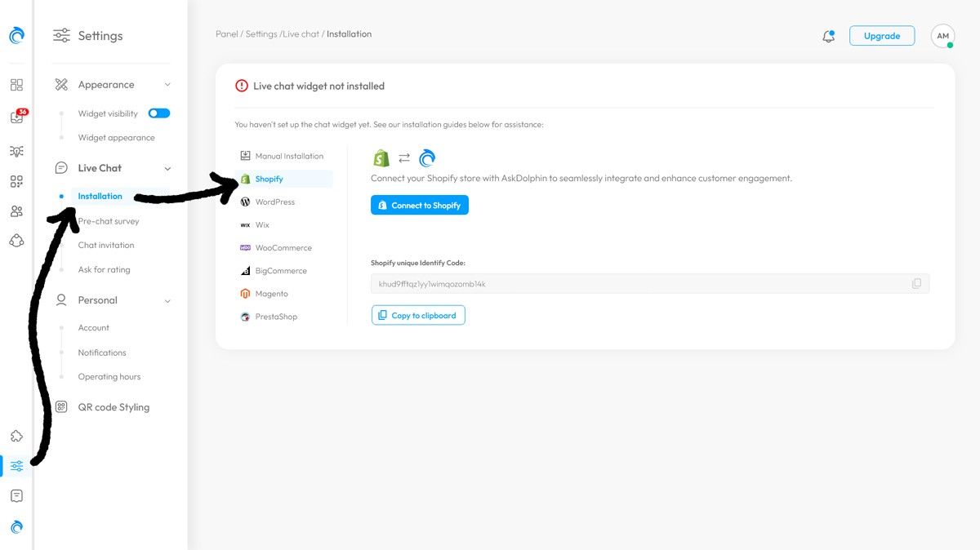The height and width of the screenshot is (550, 980).
Task: Click the settings sliders icon in sidebar
Action: 16,466
